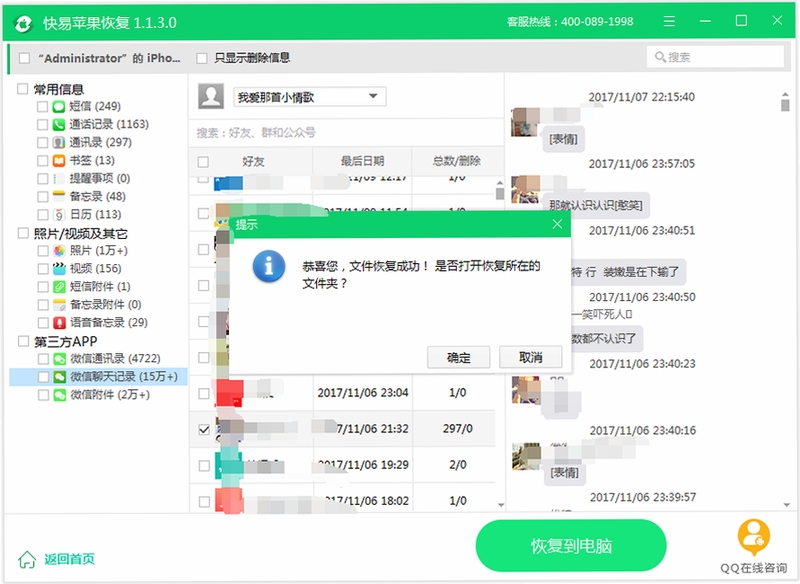Click the app logo icon in the title bar
800x584 pixels.
[x=22, y=22]
